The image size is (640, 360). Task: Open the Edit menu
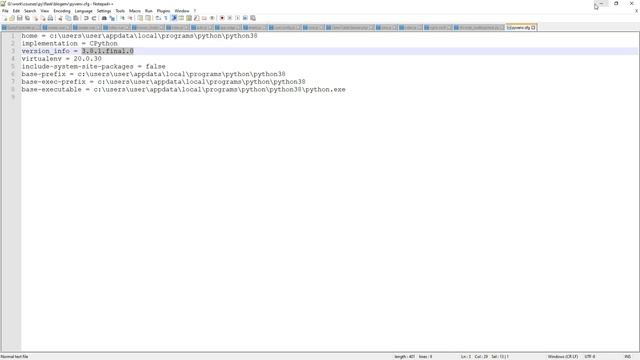(x=16, y=11)
